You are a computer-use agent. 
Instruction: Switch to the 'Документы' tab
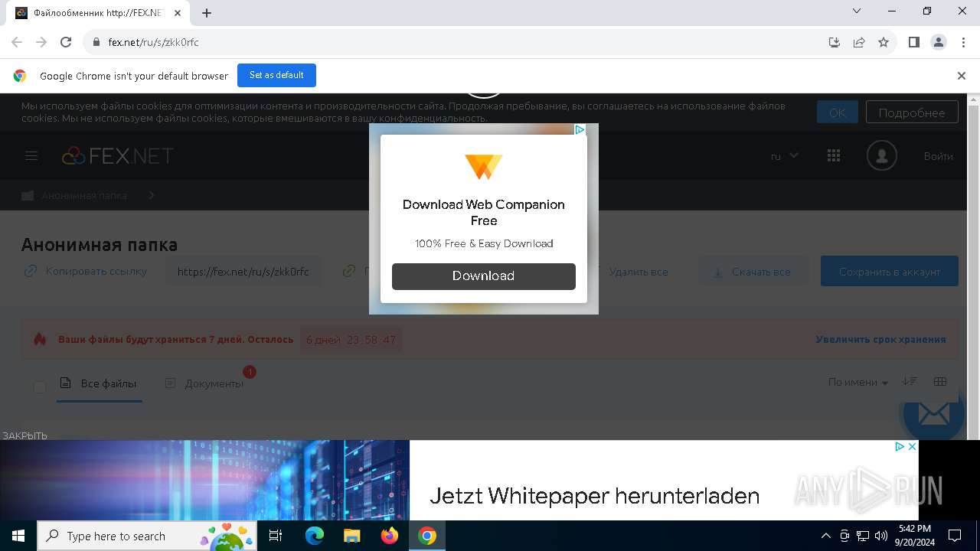pos(205,383)
